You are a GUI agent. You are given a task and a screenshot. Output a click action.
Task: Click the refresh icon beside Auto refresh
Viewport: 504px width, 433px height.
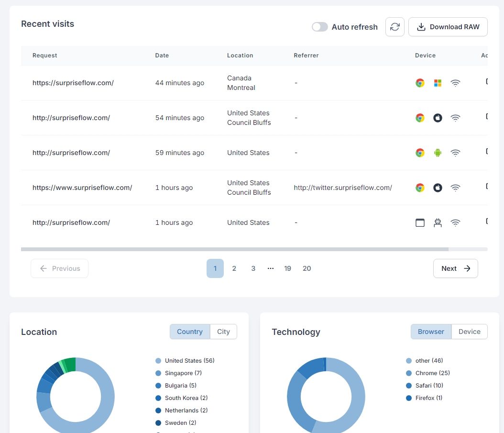click(x=394, y=27)
